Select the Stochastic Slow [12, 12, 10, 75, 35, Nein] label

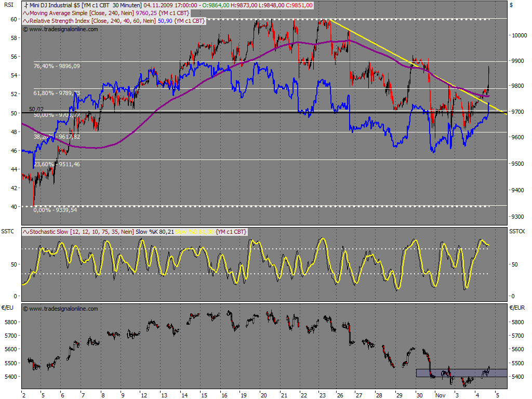(82, 232)
